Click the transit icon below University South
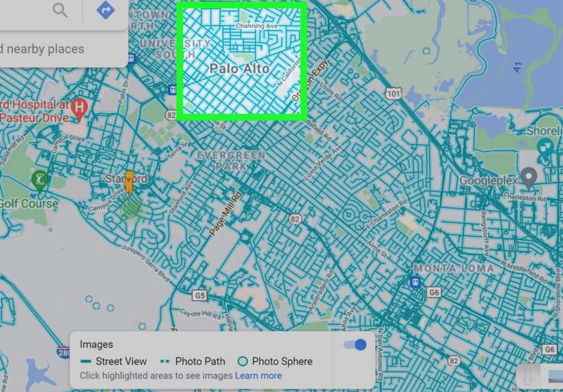Image resolution: width=563 pixels, height=392 pixels. (x=173, y=90)
